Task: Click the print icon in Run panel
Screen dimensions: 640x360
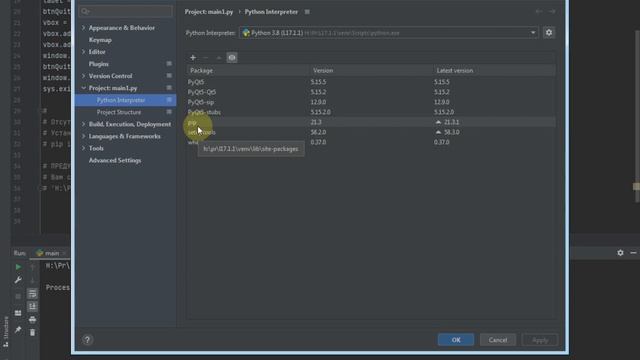Action: point(32,320)
